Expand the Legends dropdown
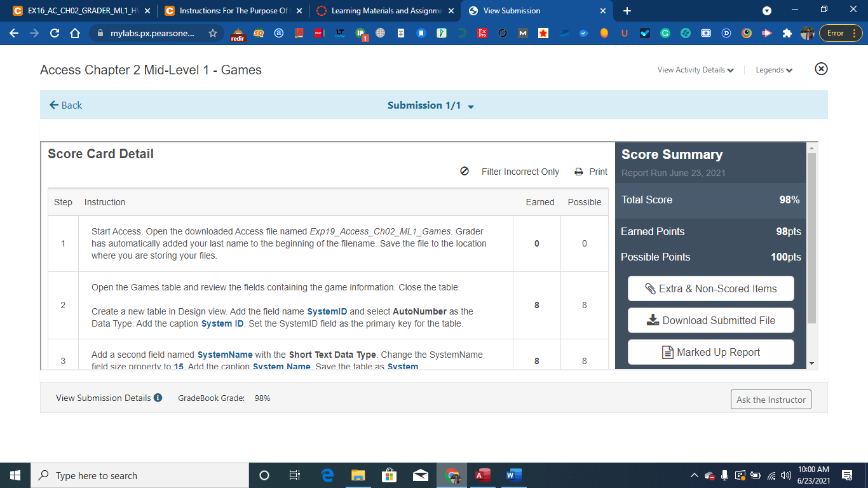The image size is (868, 488). click(774, 70)
